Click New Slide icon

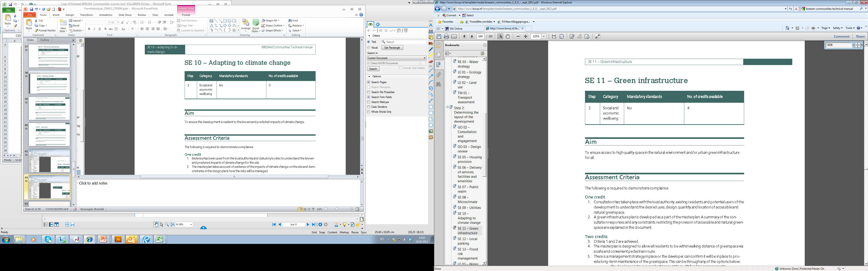tap(63, 23)
